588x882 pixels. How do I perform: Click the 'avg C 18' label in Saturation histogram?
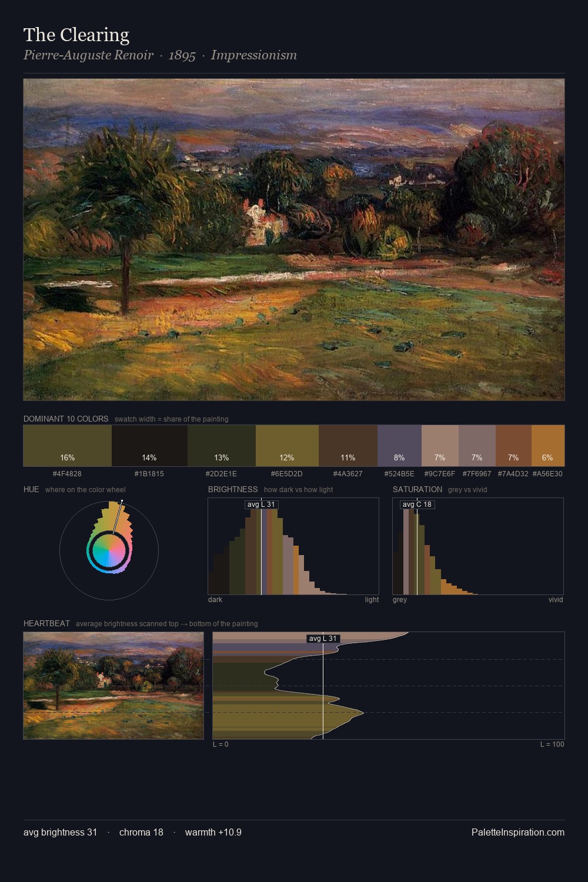click(x=417, y=505)
